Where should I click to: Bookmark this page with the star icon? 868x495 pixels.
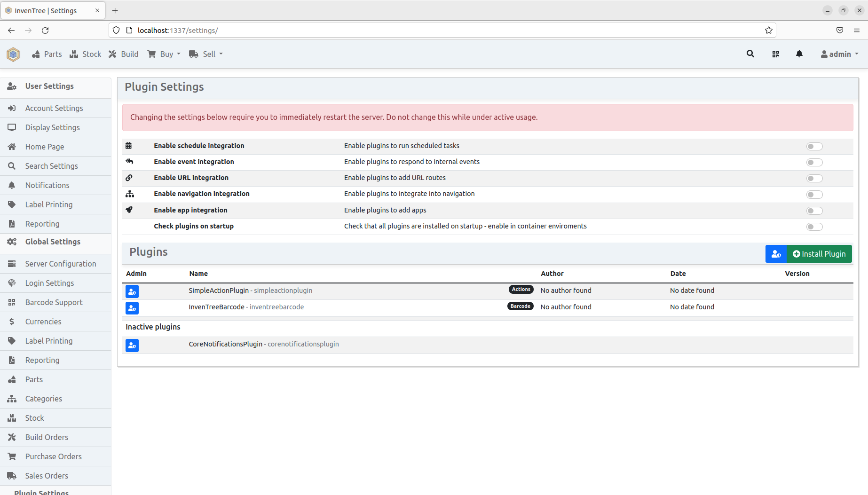(769, 31)
